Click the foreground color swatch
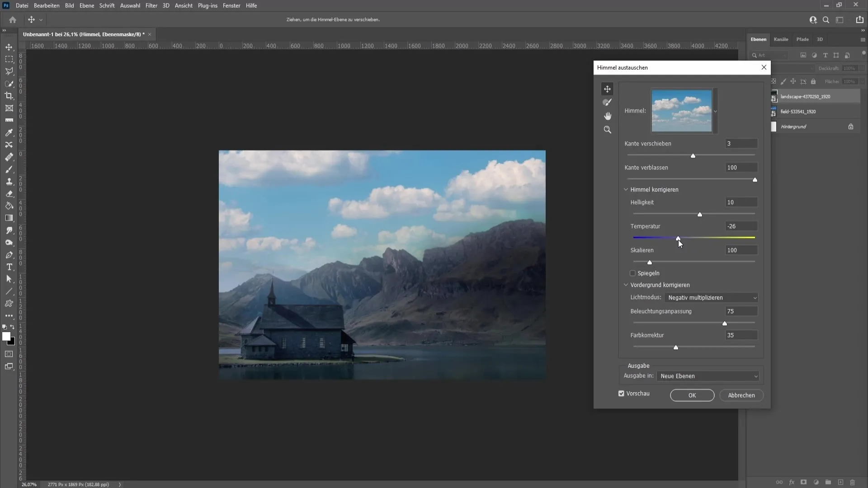The image size is (868, 488). pyautogui.click(x=6, y=336)
